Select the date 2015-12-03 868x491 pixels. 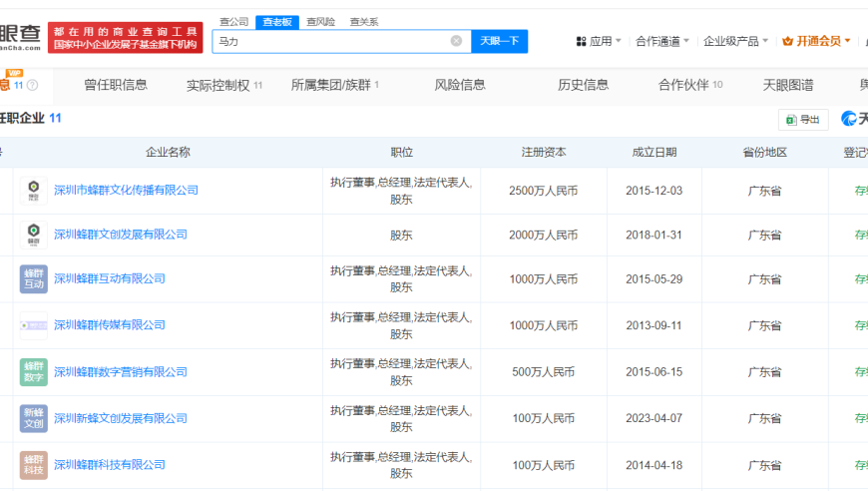[653, 191]
